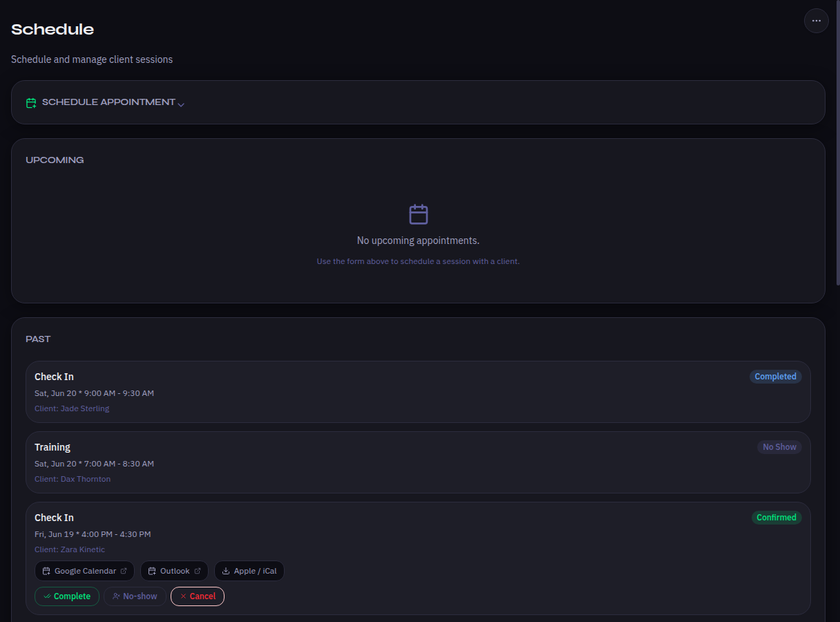Download Apple / iCal file for appointment
The height and width of the screenshot is (622, 840).
coord(249,571)
